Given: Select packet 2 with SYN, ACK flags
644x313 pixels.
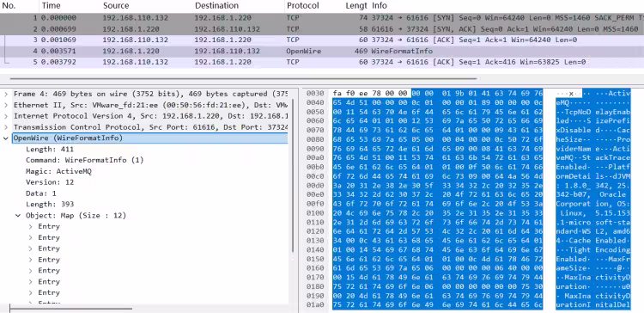Looking at the screenshot, I should [x=322, y=29].
